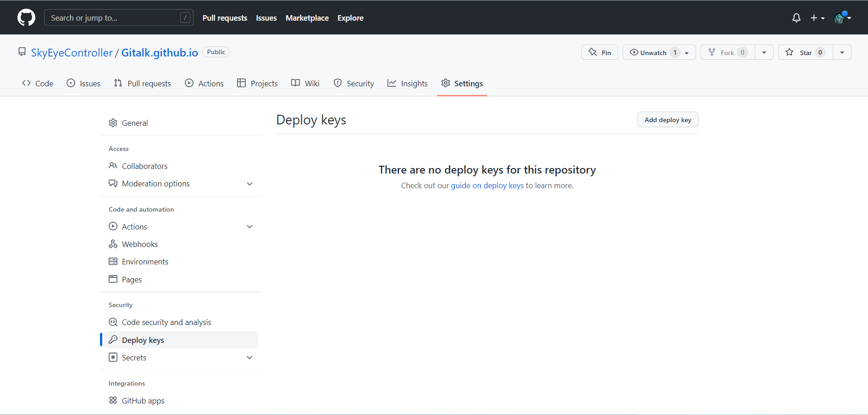The image size is (868, 415).
Task: Click the Pull requests tab branch icon
Action: (x=118, y=83)
